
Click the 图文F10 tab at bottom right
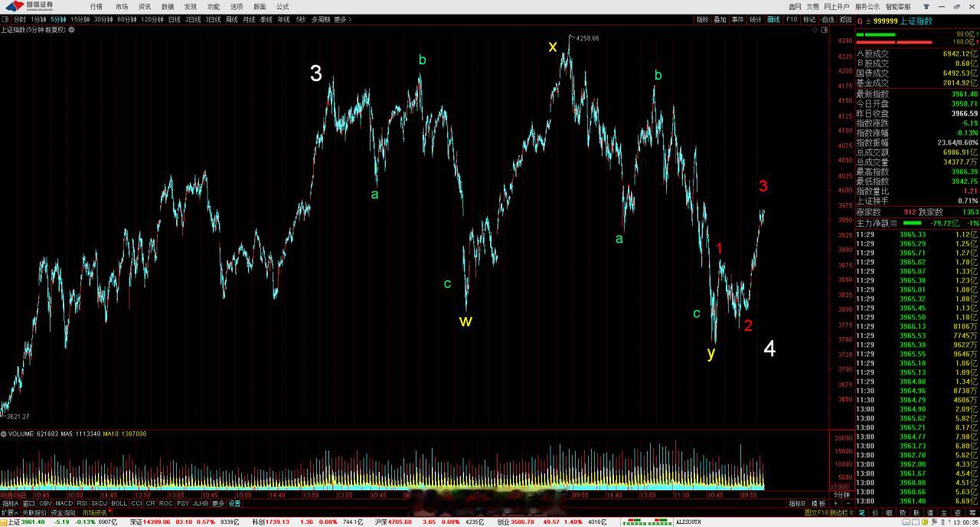pos(817,512)
